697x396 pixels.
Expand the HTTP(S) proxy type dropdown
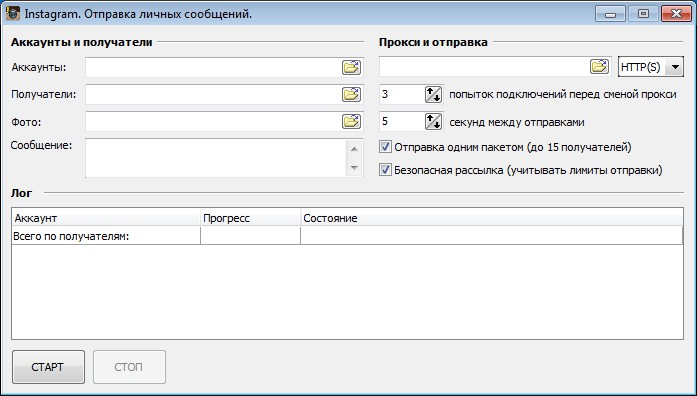click(675, 67)
